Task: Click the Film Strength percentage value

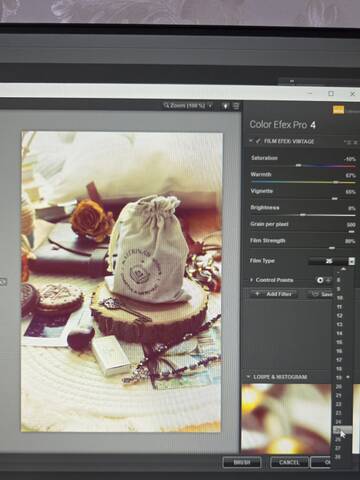Action: point(350,241)
